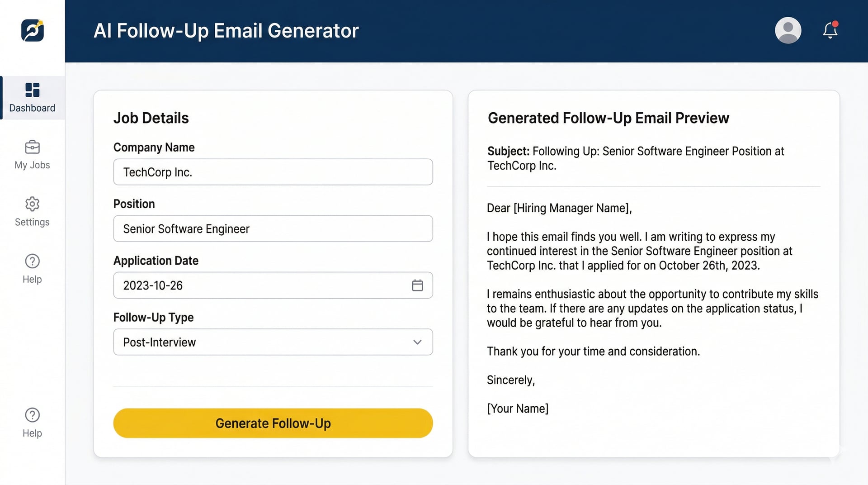Screen dimensions: 868x485
Task: Click inside the Position text field
Action: point(273,228)
